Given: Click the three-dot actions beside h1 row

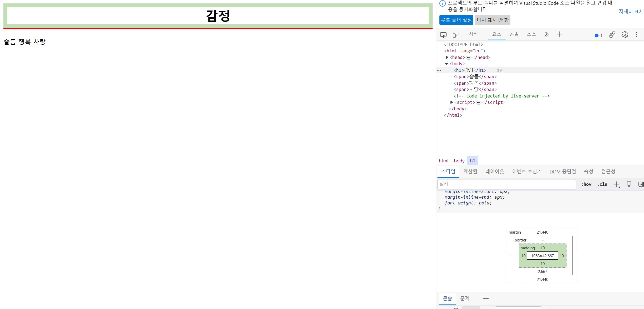Looking at the screenshot, I should click(x=439, y=70).
